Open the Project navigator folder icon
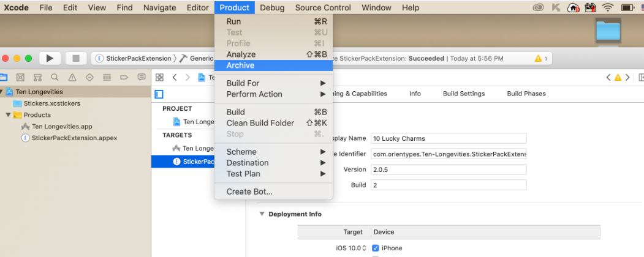This screenshot has height=257, width=644. 3,77
